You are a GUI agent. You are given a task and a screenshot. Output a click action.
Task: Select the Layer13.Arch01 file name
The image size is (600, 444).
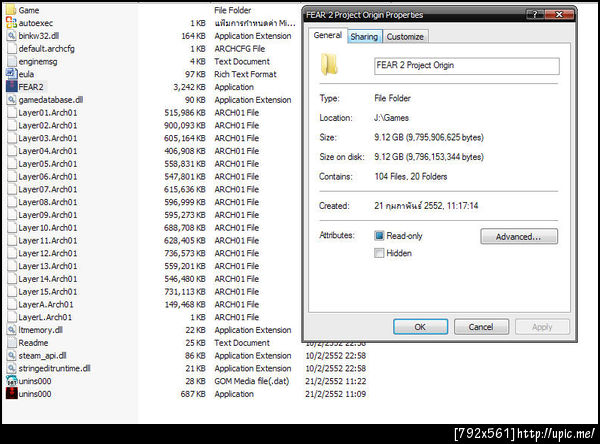click(x=48, y=266)
